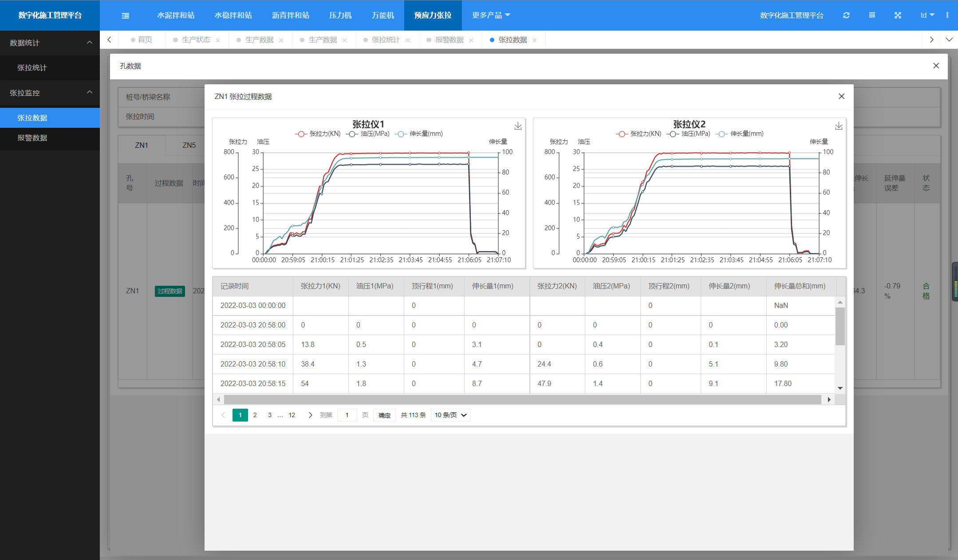Open the grid theme icon in the header
The width and height of the screenshot is (958, 560).
(872, 15)
